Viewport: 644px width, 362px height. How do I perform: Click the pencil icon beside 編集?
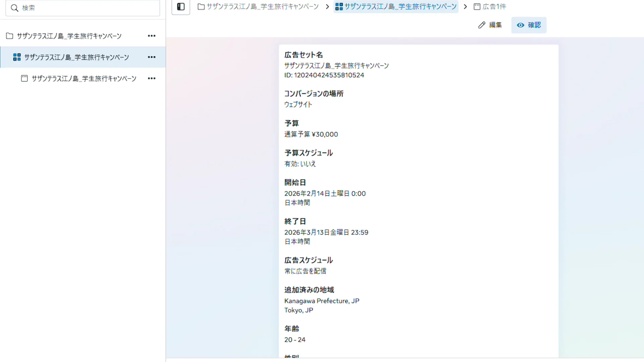tap(482, 25)
